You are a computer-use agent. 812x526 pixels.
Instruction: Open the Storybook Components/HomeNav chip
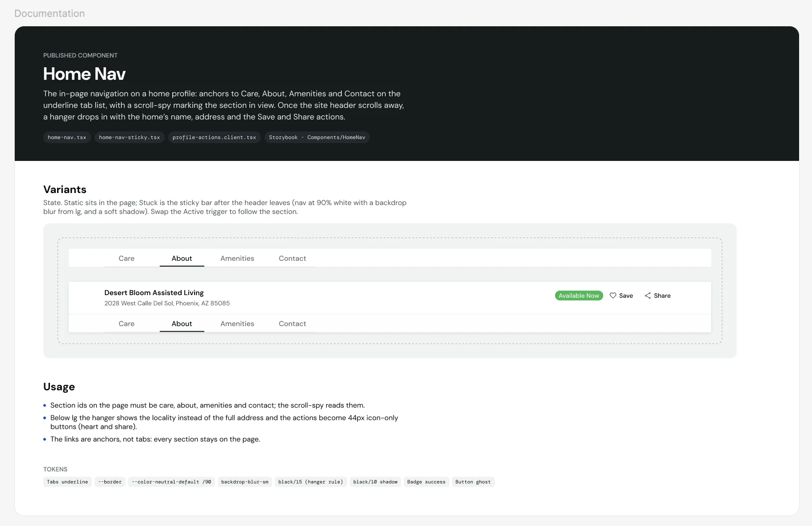pyautogui.click(x=317, y=137)
